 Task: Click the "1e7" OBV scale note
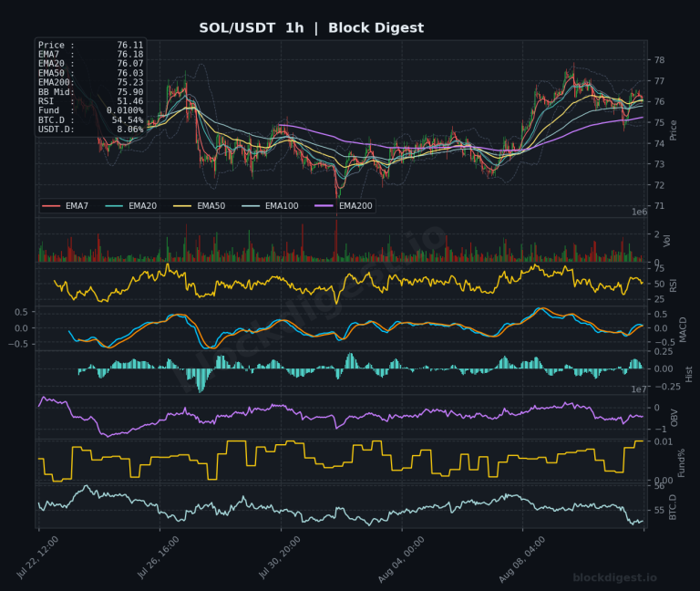tap(639, 389)
